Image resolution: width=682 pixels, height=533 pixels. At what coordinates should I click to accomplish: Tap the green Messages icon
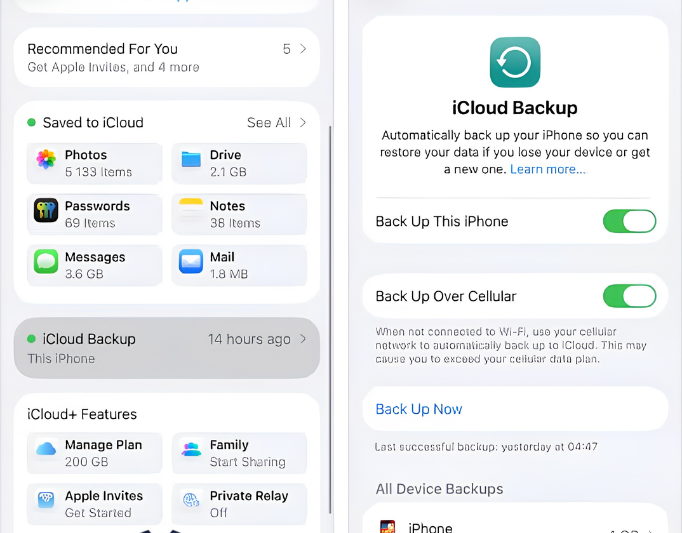point(46,261)
